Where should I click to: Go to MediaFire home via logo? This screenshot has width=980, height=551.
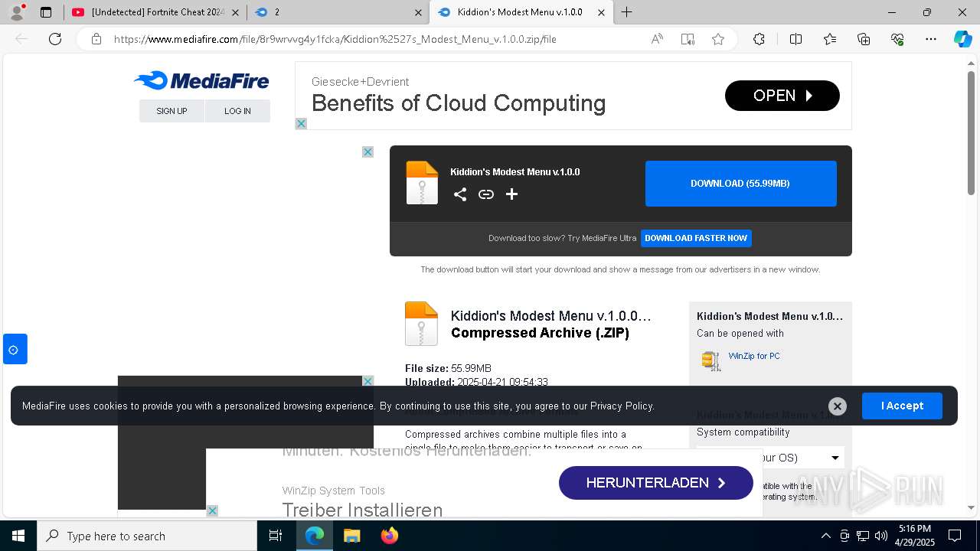pos(201,80)
